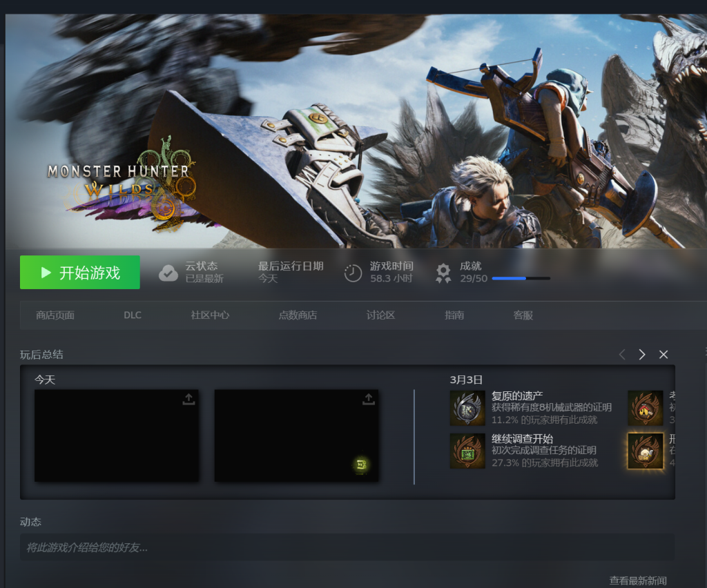Click the 27.3% 的玩家拥有此成就 statistic

click(x=545, y=463)
